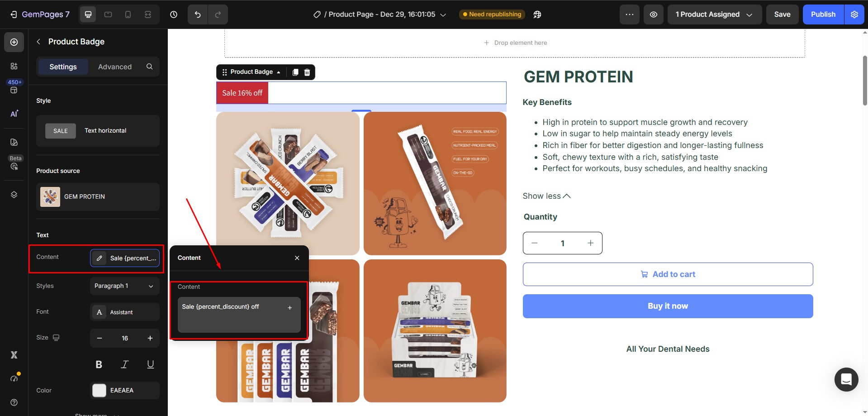
Task: Open the Layers panel in sidebar
Action: click(x=14, y=195)
